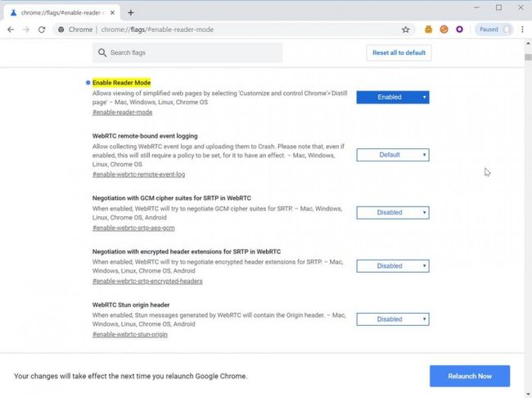Image resolution: width=532 pixels, height=398 pixels.
Task: Open the GCM cipher suites Disabled dropdown
Action: point(393,213)
